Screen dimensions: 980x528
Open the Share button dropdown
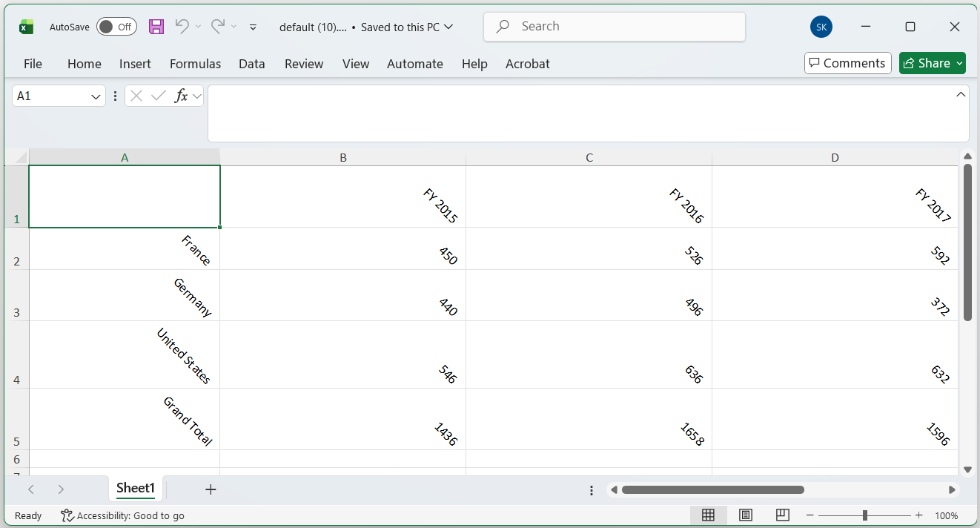click(960, 63)
